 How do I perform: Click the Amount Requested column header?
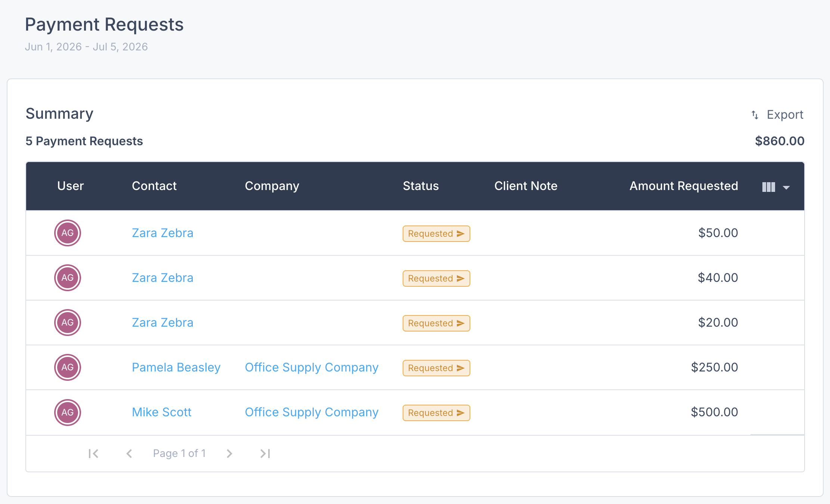click(684, 186)
